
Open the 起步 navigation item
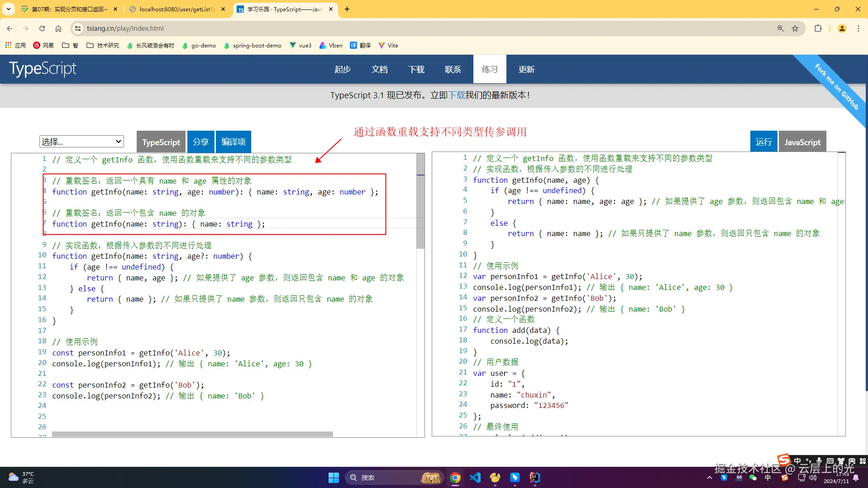pyautogui.click(x=343, y=69)
